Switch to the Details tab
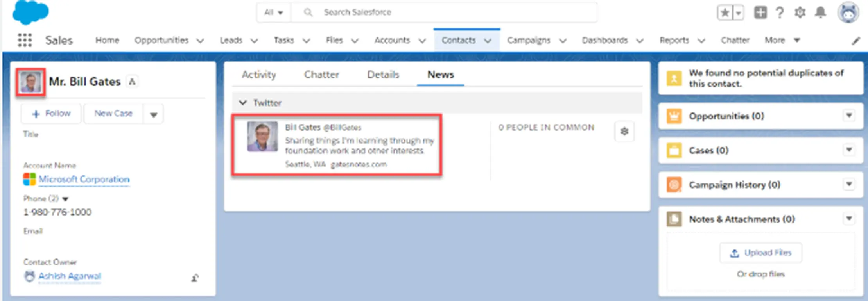The image size is (868, 301). pos(383,75)
